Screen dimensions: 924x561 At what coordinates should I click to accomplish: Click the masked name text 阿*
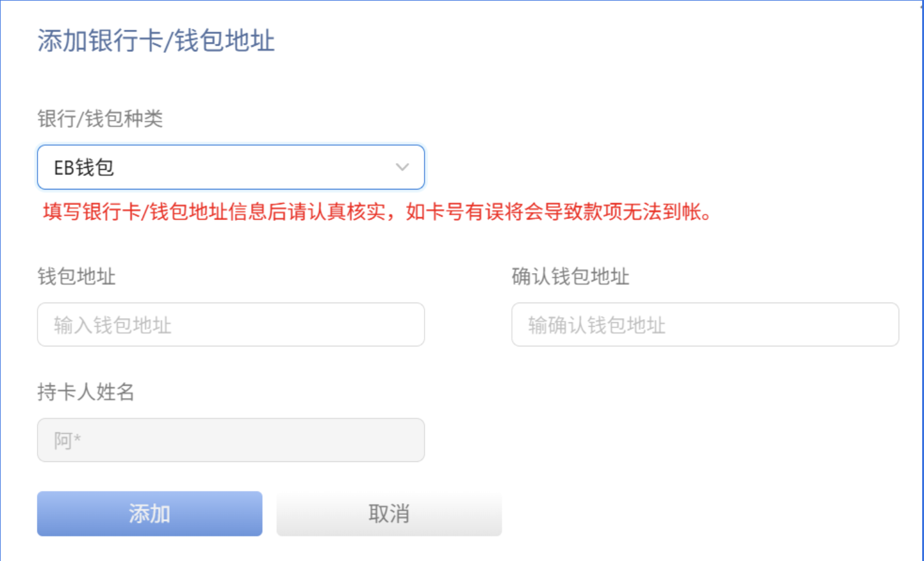click(x=67, y=440)
